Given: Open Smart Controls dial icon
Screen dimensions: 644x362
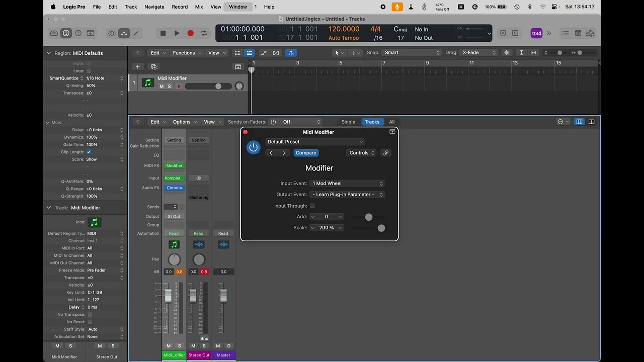Looking at the screenshot, I should (x=112, y=33).
